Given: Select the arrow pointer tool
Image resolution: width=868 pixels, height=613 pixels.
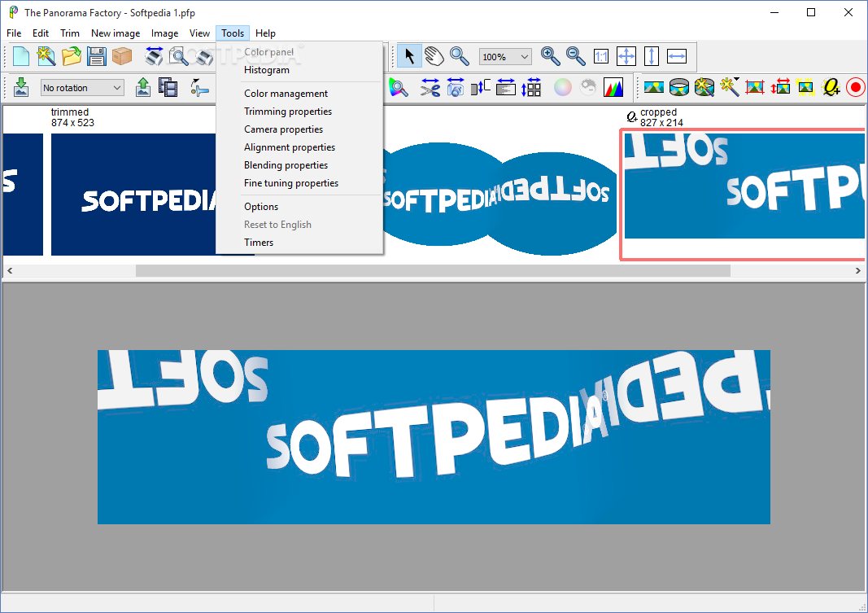Looking at the screenshot, I should [410, 56].
